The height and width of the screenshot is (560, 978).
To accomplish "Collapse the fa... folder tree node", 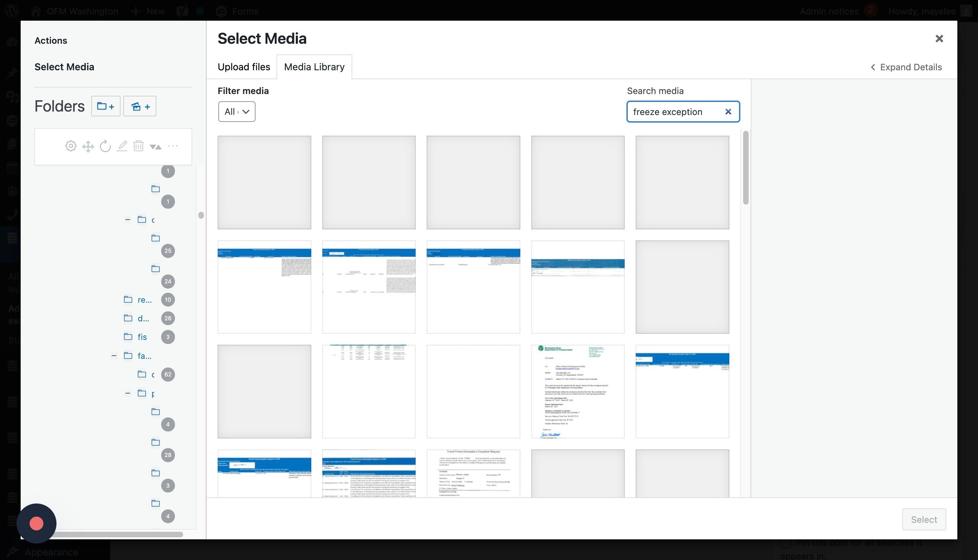I will point(114,356).
